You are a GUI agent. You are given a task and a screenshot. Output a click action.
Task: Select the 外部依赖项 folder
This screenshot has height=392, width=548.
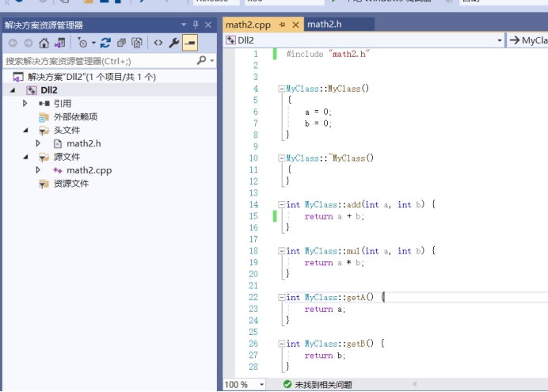(75, 116)
